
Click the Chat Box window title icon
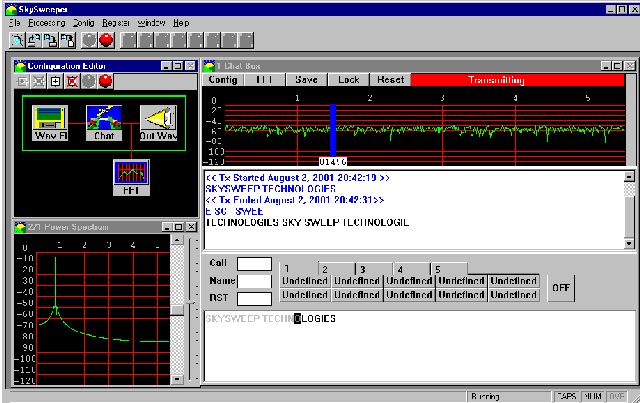point(209,66)
